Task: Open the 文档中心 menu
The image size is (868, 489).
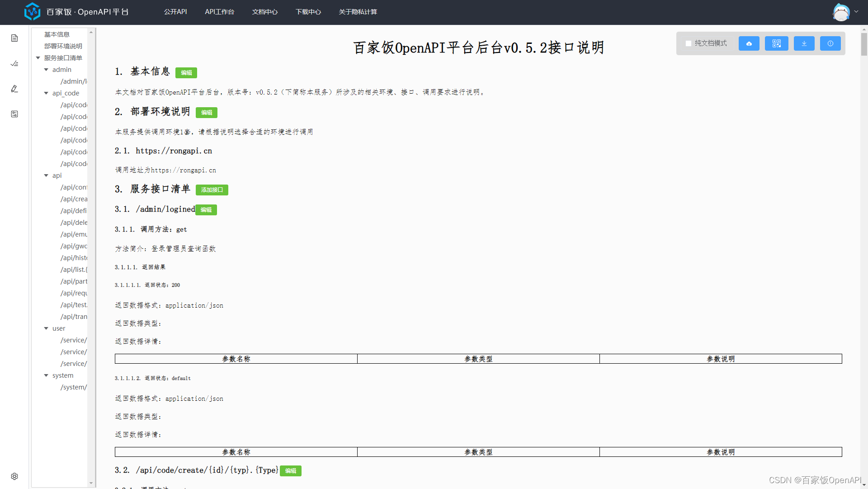Action: pos(265,12)
